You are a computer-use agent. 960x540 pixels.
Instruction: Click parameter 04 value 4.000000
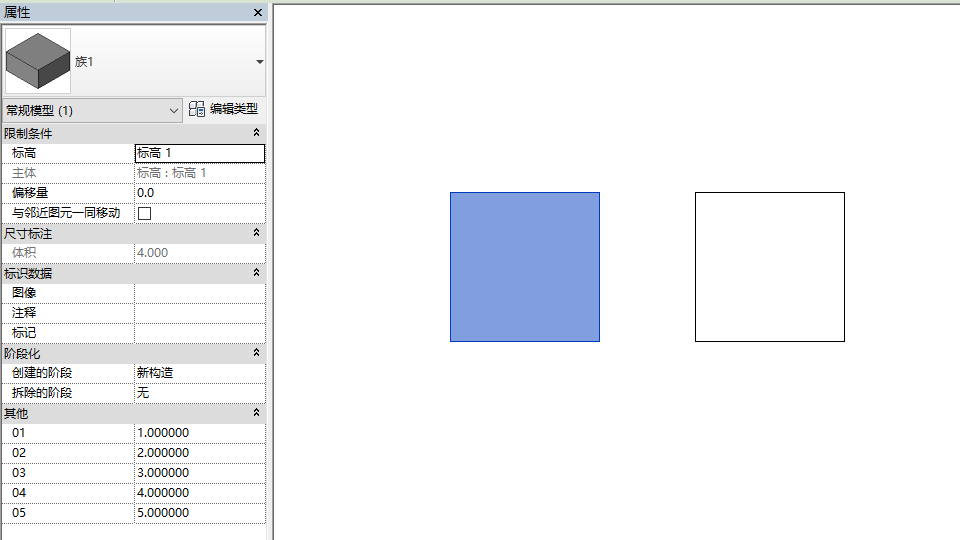200,493
